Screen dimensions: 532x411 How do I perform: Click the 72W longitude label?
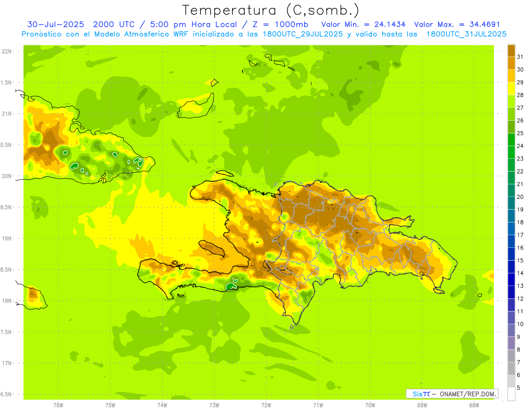tap(266, 405)
